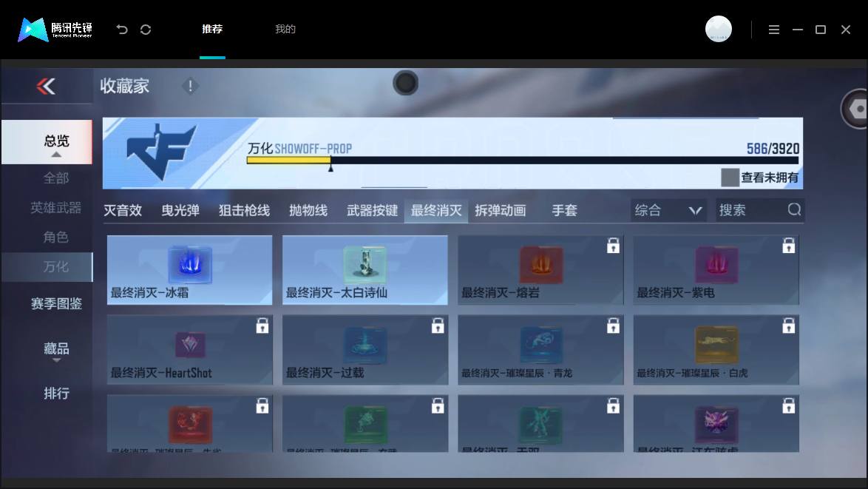This screenshot has width=868, height=489.
Task: Select the 最终消灭 category tab
Action: point(436,210)
